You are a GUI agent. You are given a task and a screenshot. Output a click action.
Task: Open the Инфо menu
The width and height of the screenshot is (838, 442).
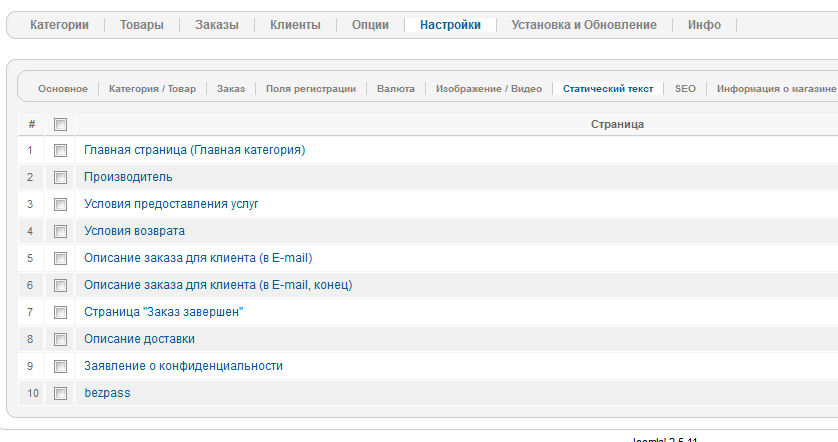click(704, 25)
